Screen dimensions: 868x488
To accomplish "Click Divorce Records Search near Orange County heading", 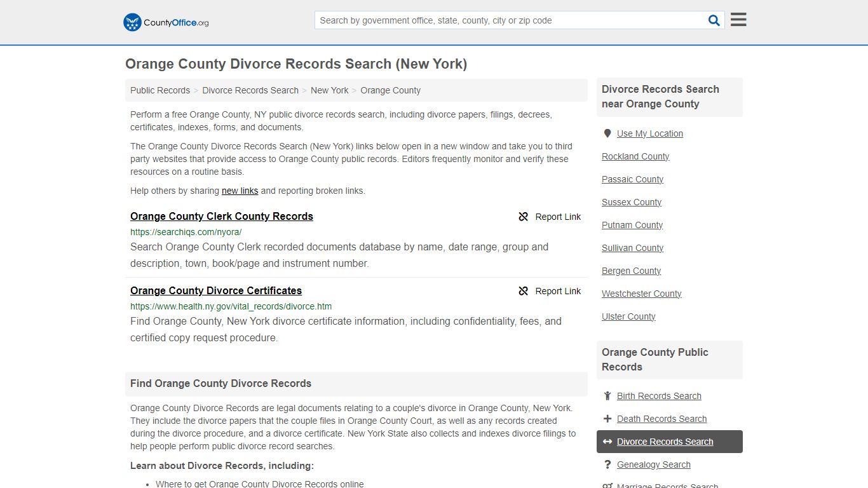I will [660, 97].
